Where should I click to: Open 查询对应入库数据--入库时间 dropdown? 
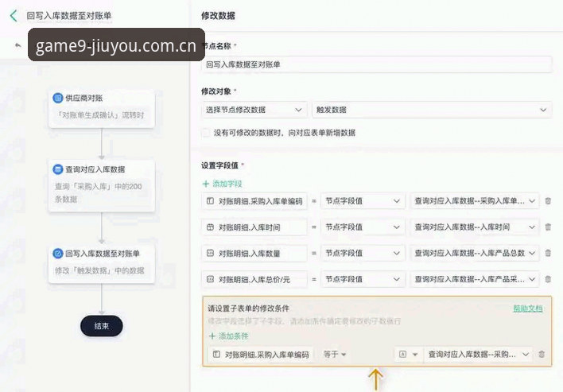475,227
